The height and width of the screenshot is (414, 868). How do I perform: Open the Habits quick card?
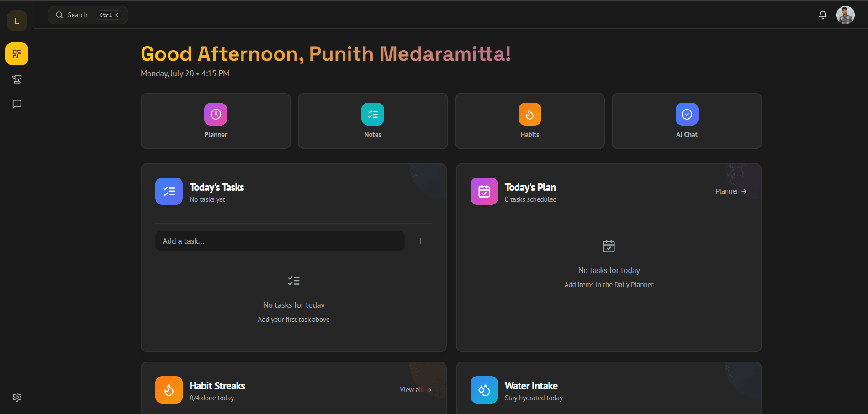(x=530, y=121)
